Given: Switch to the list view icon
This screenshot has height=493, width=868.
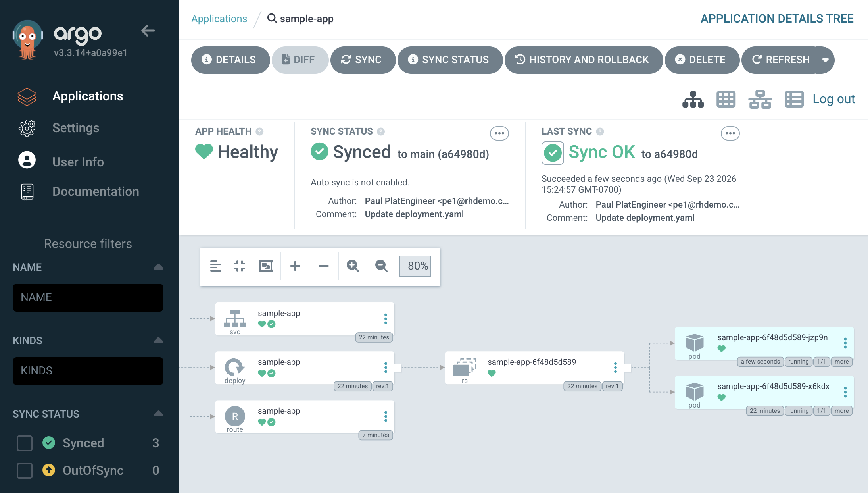Looking at the screenshot, I should [x=794, y=99].
